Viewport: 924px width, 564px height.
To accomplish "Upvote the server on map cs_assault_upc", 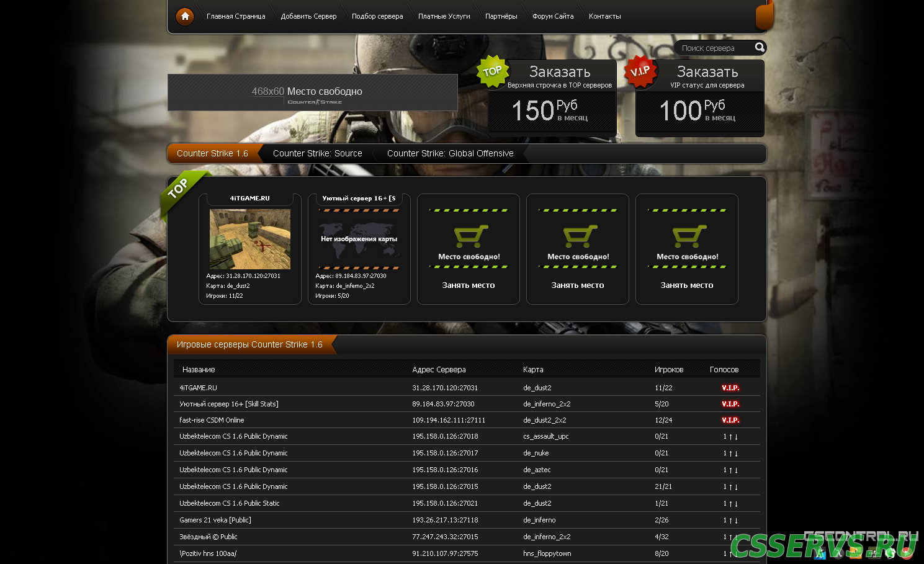I will 730,437.
